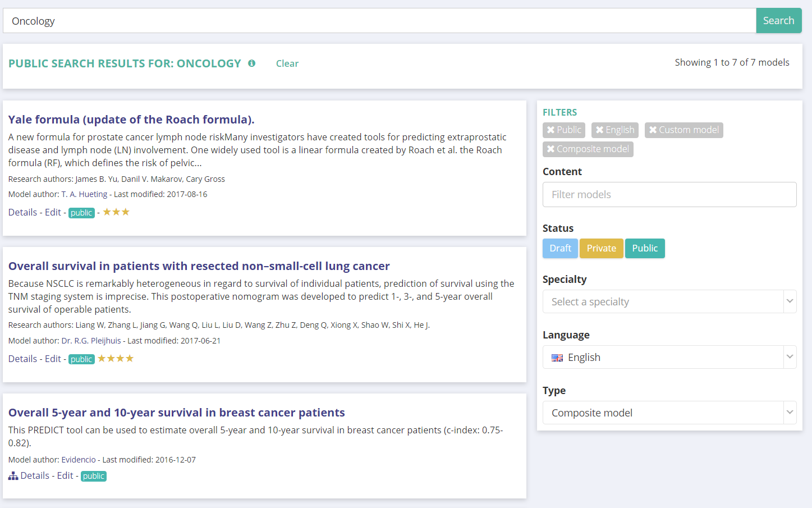Edit the breast cancer survival model
812x508 pixels.
pyautogui.click(x=65, y=476)
